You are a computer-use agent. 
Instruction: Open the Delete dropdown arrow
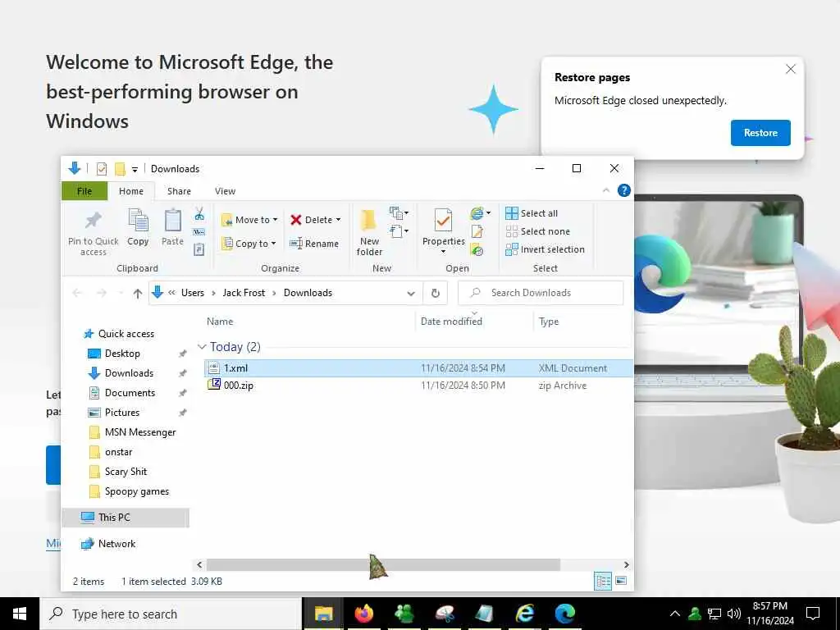tap(338, 220)
